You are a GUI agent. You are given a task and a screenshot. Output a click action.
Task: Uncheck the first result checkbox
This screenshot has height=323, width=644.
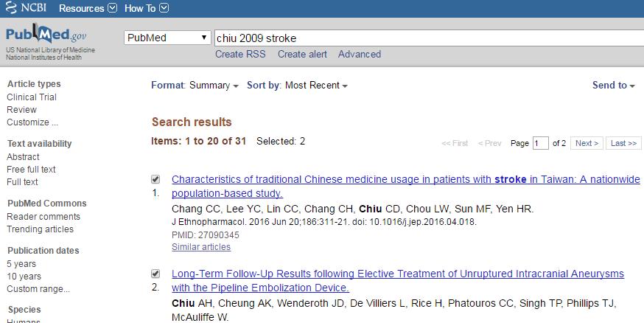coord(155,179)
